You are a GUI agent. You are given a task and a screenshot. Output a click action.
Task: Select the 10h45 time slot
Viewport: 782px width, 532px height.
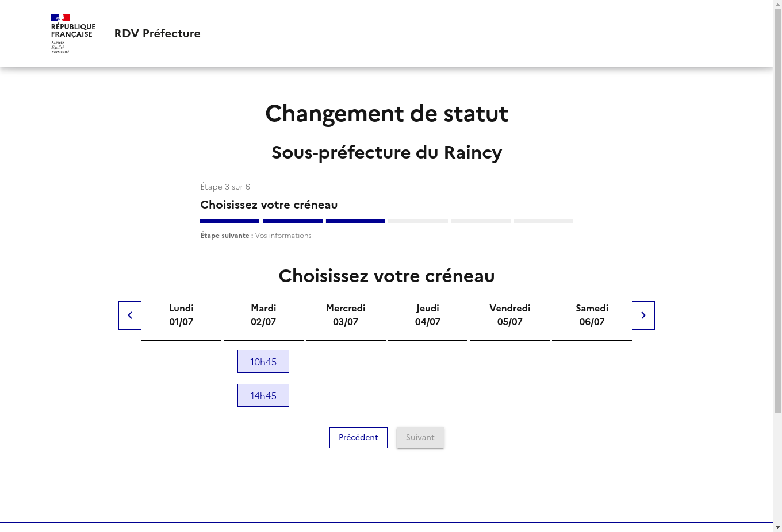click(x=263, y=361)
